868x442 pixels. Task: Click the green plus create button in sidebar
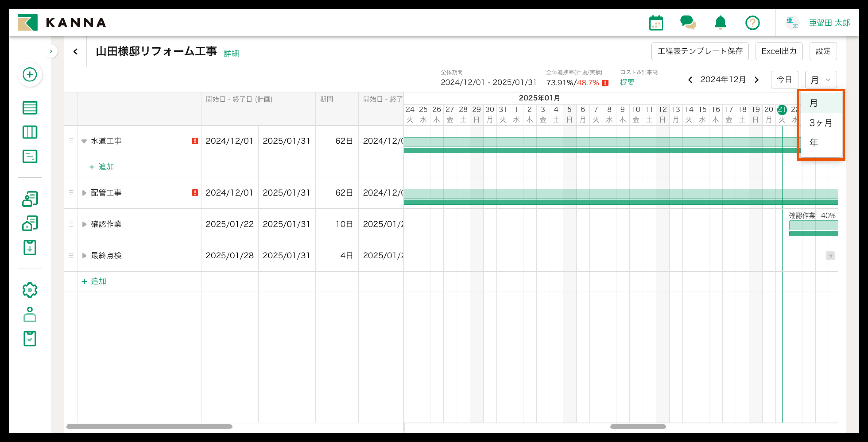30,74
